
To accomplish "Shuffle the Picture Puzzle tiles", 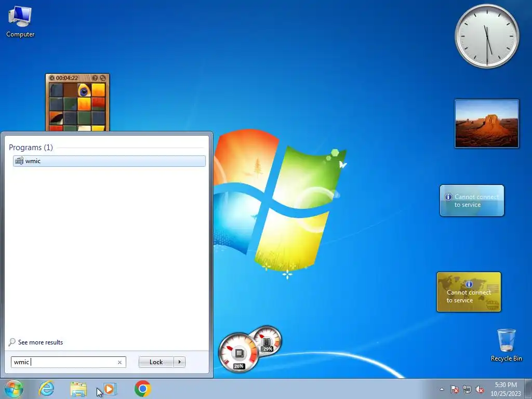I will [x=103, y=78].
